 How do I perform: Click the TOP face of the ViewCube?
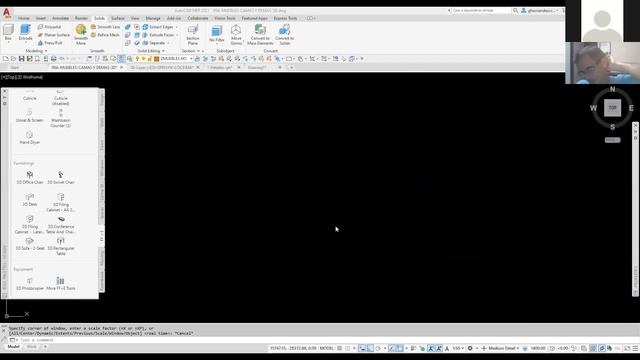click(x=612, y=108)
